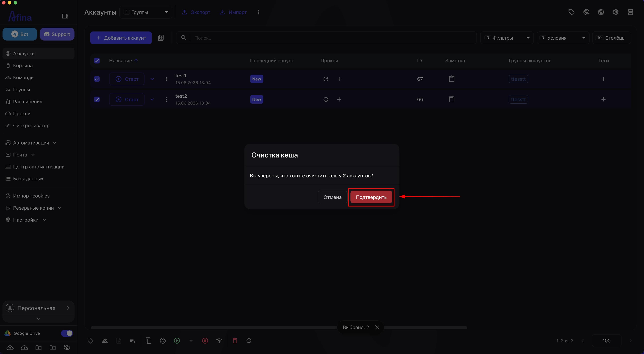Open the Группы dropdown in header

146,12
